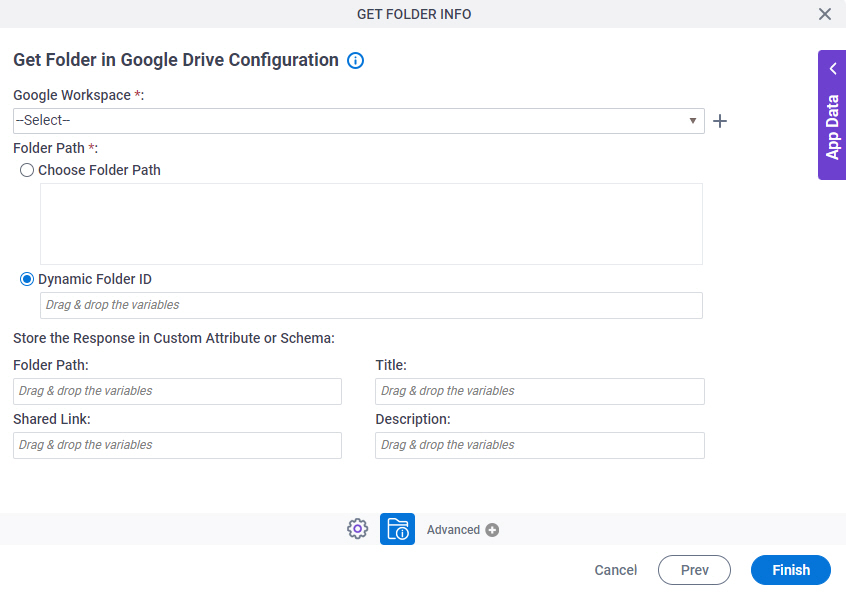
Task: Click the Finish button
Action: [791, 570]
